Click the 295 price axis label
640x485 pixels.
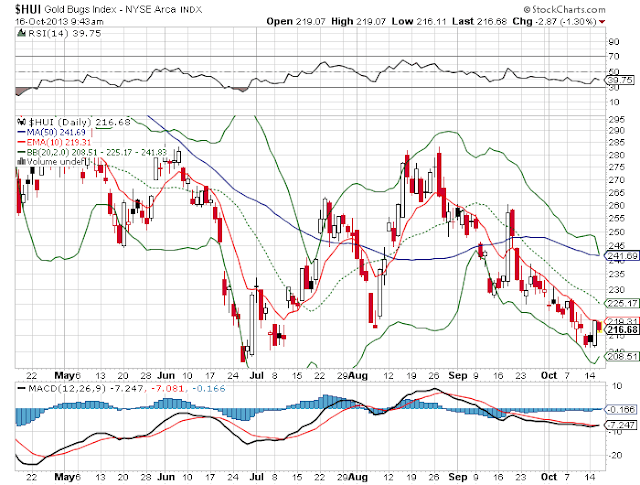[x=616, y=119]
